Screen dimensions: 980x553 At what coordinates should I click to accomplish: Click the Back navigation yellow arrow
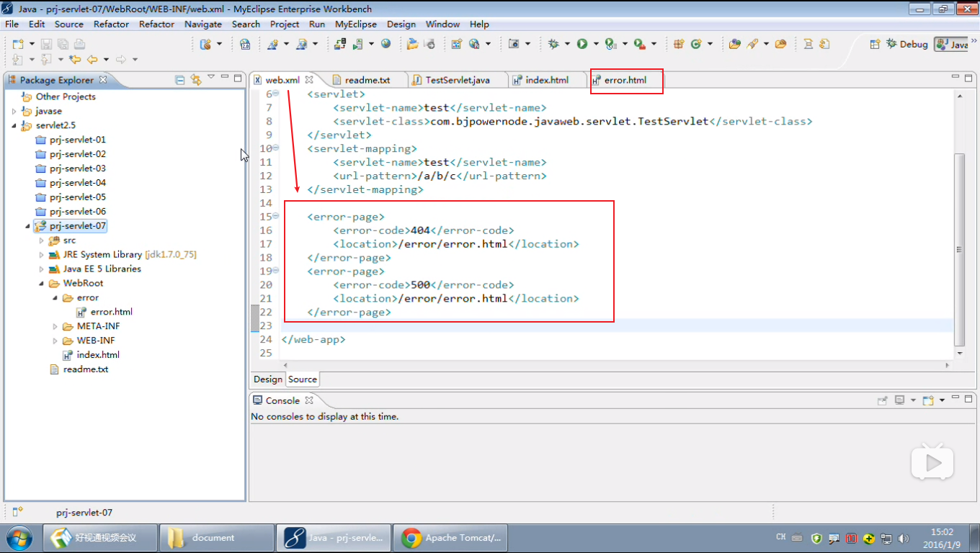tap(92, 60)
